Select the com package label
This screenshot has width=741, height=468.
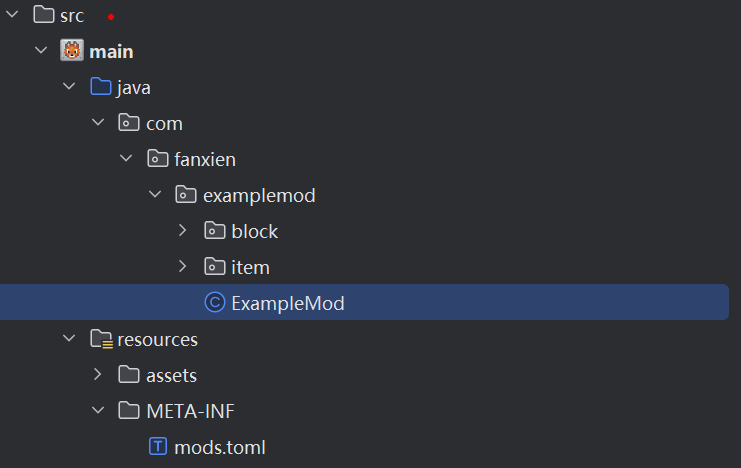click(x=164, y=123)
